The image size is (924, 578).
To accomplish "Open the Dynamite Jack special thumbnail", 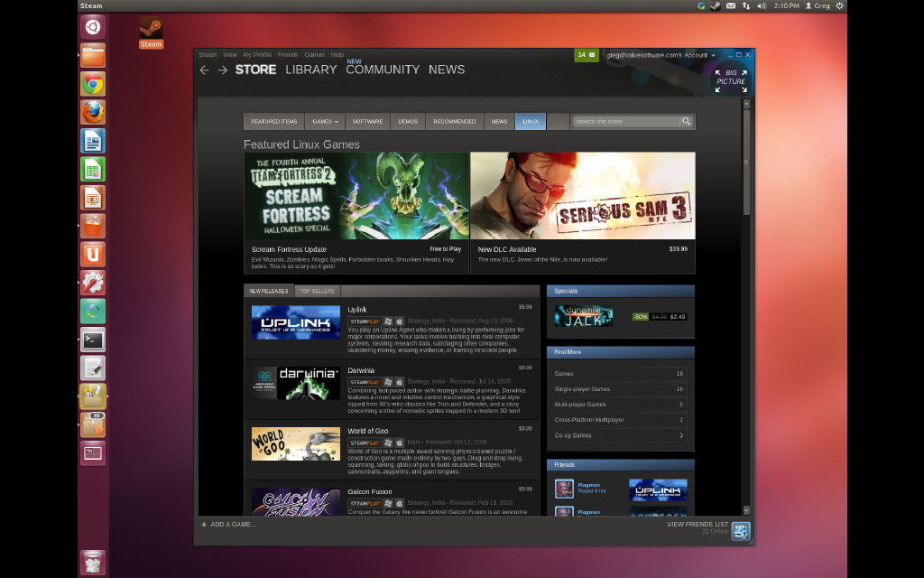I will tap(584, 316).
